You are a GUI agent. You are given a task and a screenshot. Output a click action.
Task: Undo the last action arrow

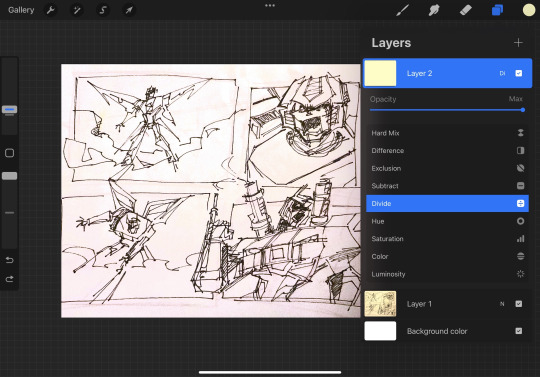(x=10, y=260)
